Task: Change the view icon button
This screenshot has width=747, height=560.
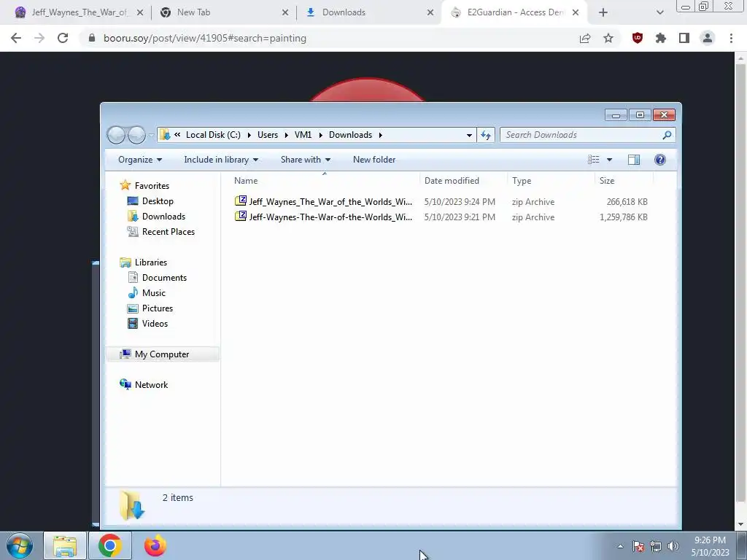Action: click(594, 160)
